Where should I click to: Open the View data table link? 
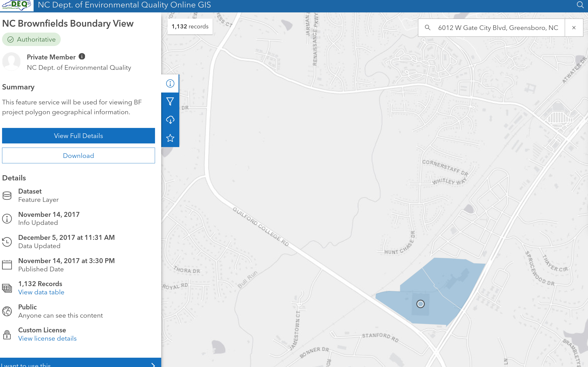(x=41, y=292)
